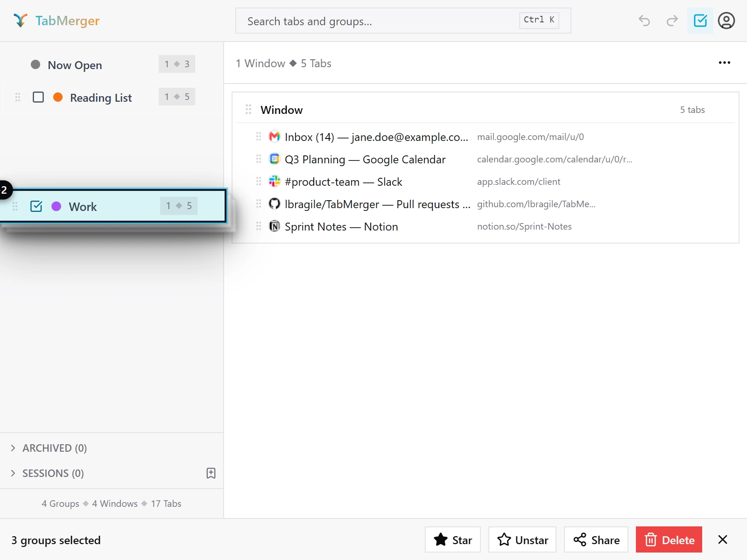Open the #product-team — Slack tab title

point(344,182)
